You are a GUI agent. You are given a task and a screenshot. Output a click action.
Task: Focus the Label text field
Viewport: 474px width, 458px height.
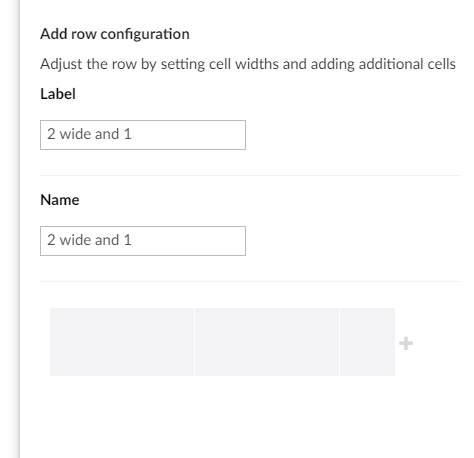coord(143,135)
